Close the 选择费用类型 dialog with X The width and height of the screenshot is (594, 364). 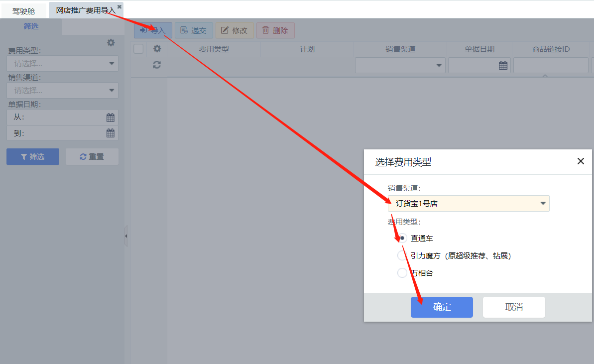pyautogui.click(x=580, y=161)
